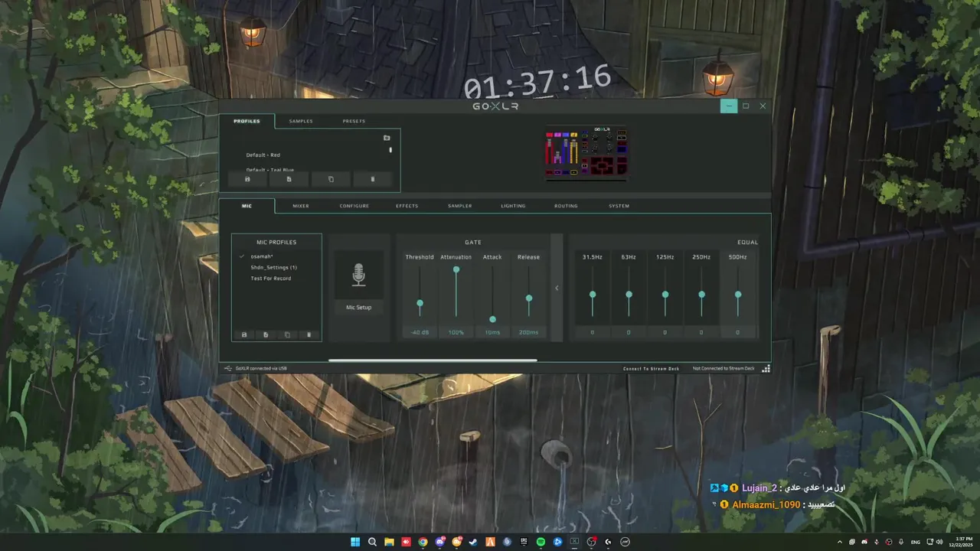Click the 100% attenuation value field
This screenshot has height=551, width=980.
click(x=456, y=332)
